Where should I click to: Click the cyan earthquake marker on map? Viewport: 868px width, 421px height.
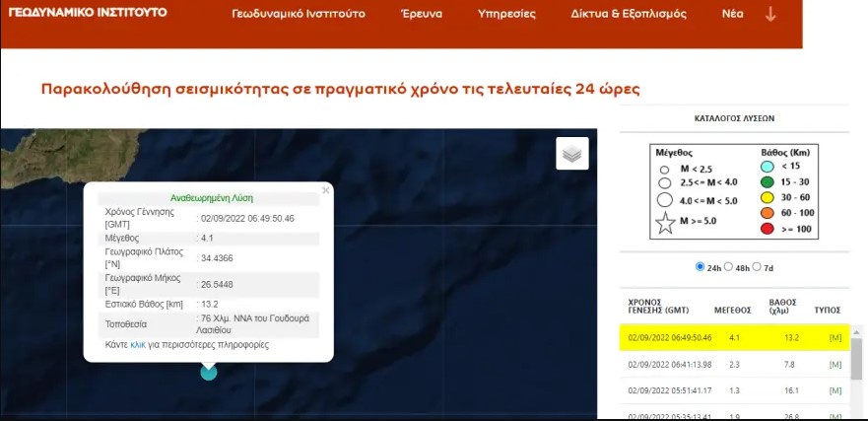(x=208, y=373)
